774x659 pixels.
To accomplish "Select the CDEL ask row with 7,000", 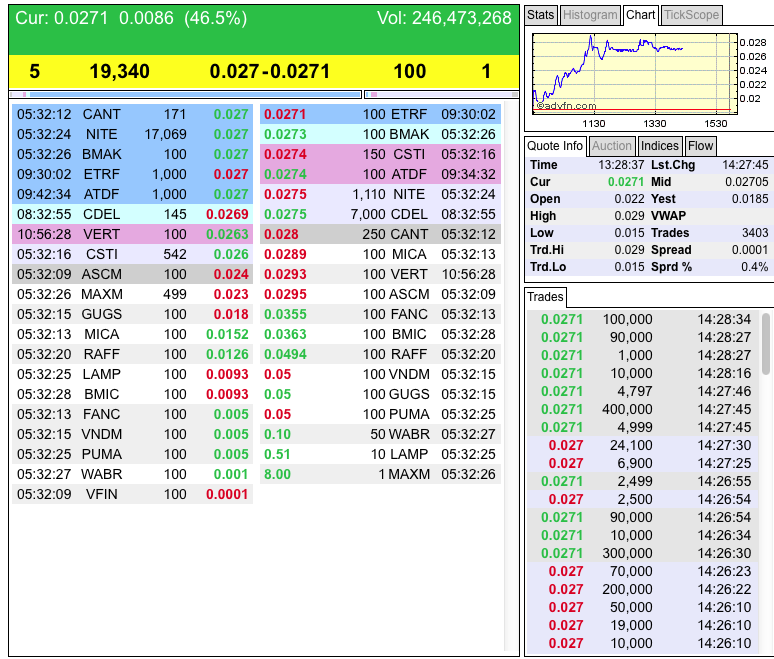I will (x=380, y=214).
